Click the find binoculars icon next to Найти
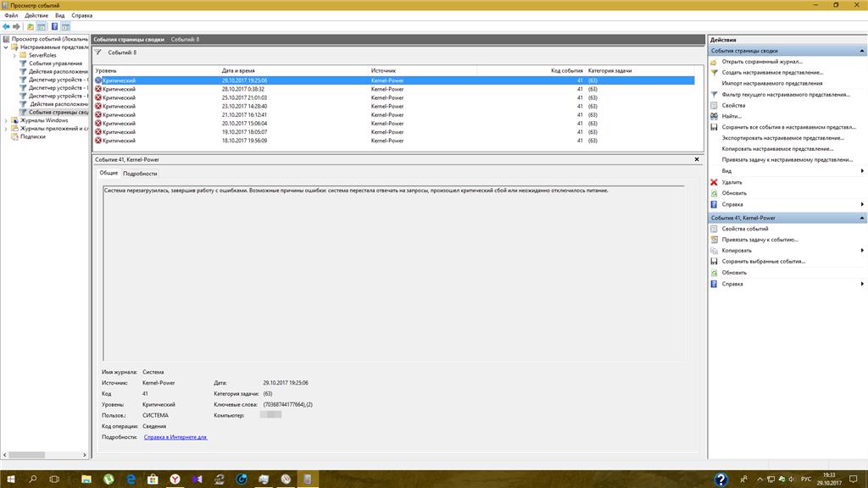Screen dimensions: 868x488 (714, 116)
